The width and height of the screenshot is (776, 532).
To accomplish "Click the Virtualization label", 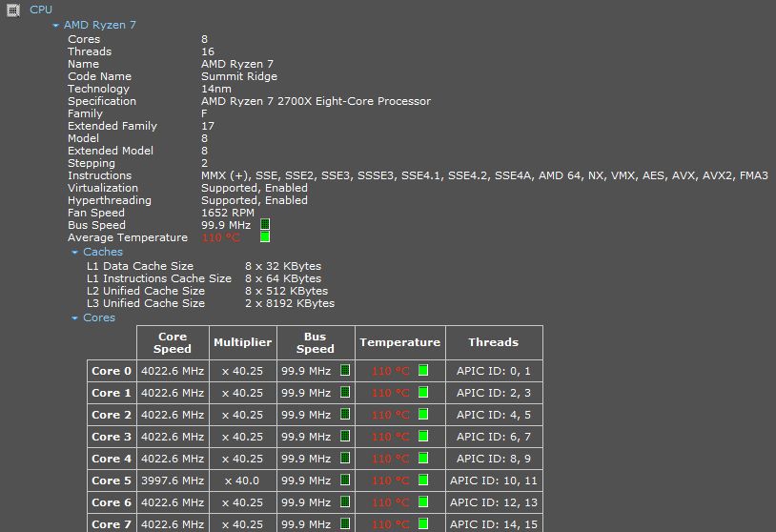I will [x=103, y=188].
